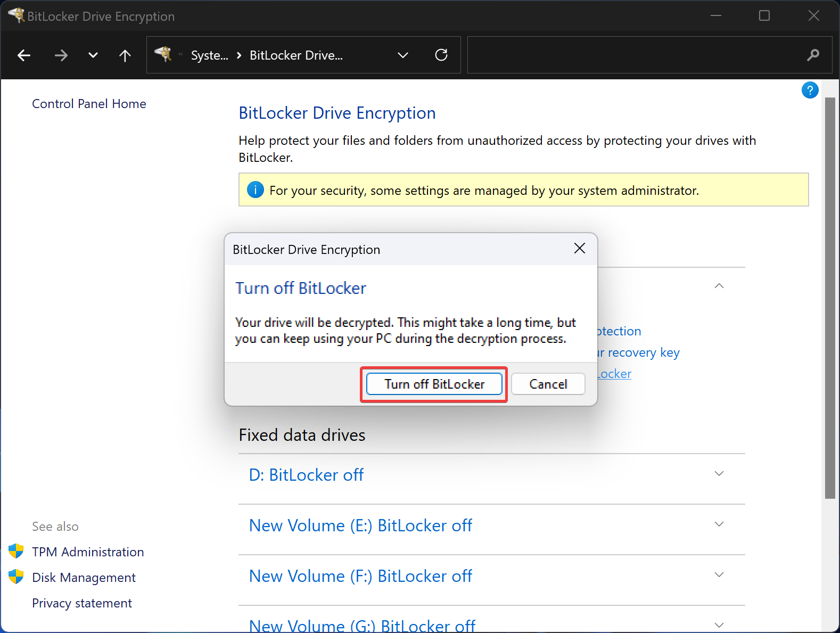Open help with the blue question mark

point(810,91)
